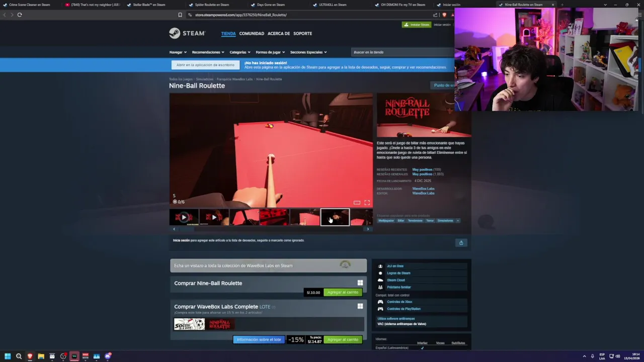Image resolution: width=644 pixels, height=362 pixels.
Task: Enter fullscreen on the game trailer
Action: pyautogui.click(x=367, y=203)
